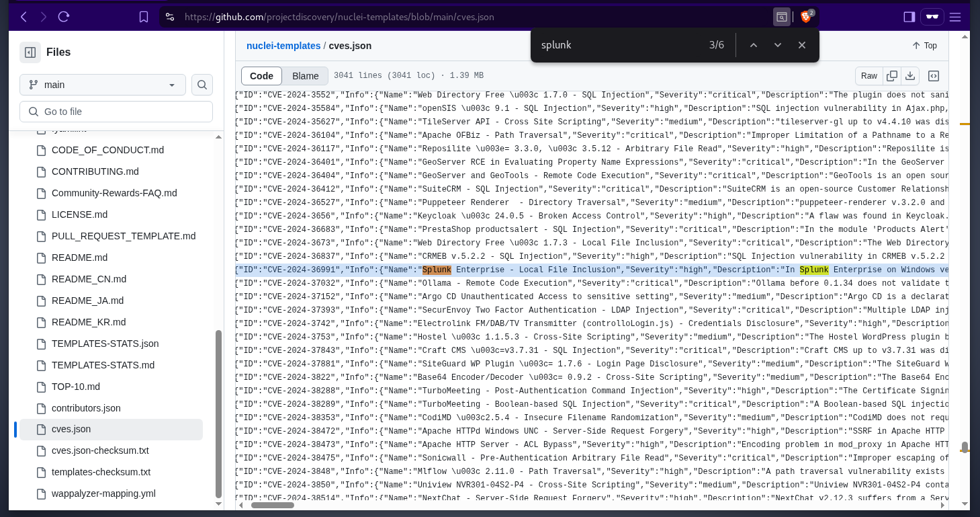Bookmark this page via bookmark icon
Viewport: 980px width, 517px height.
[144, 17]
